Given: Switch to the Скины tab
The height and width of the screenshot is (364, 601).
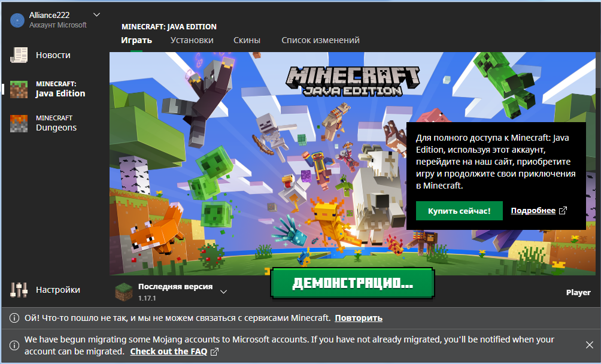Looking at the screenshot, I should 247,40.
